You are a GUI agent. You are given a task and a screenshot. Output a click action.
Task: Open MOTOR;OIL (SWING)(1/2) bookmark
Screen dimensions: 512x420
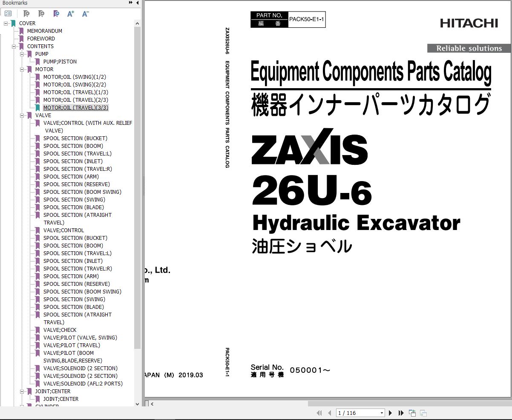pos(75,77)
